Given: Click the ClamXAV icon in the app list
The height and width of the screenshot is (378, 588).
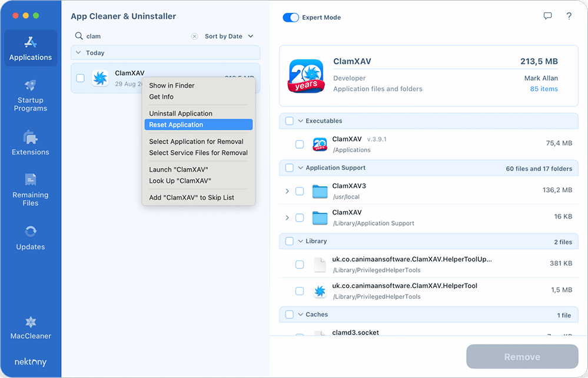Looking at the screenshot, I should [x=100, y=78].
